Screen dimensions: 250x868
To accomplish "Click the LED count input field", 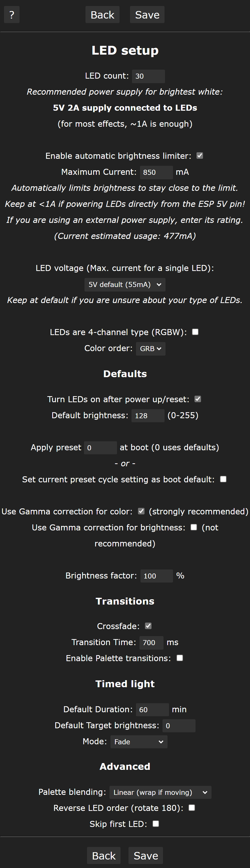I will (148, 76).
